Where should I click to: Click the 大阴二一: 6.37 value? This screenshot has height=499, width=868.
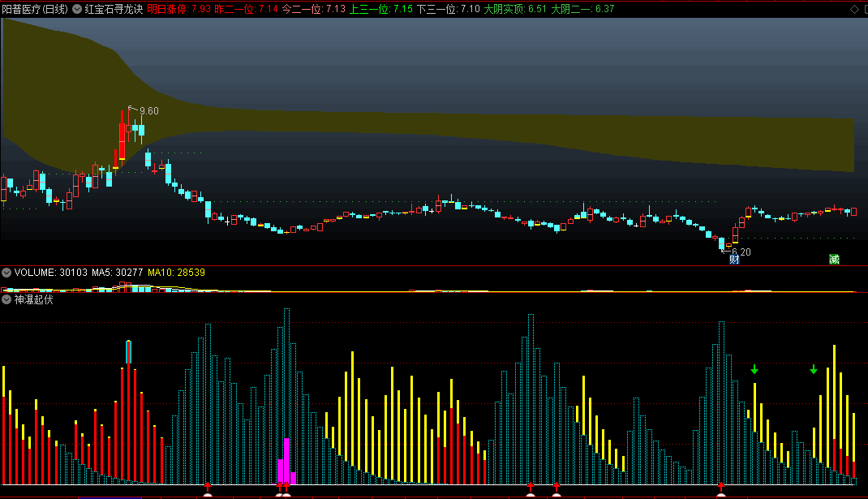[582, 9]
